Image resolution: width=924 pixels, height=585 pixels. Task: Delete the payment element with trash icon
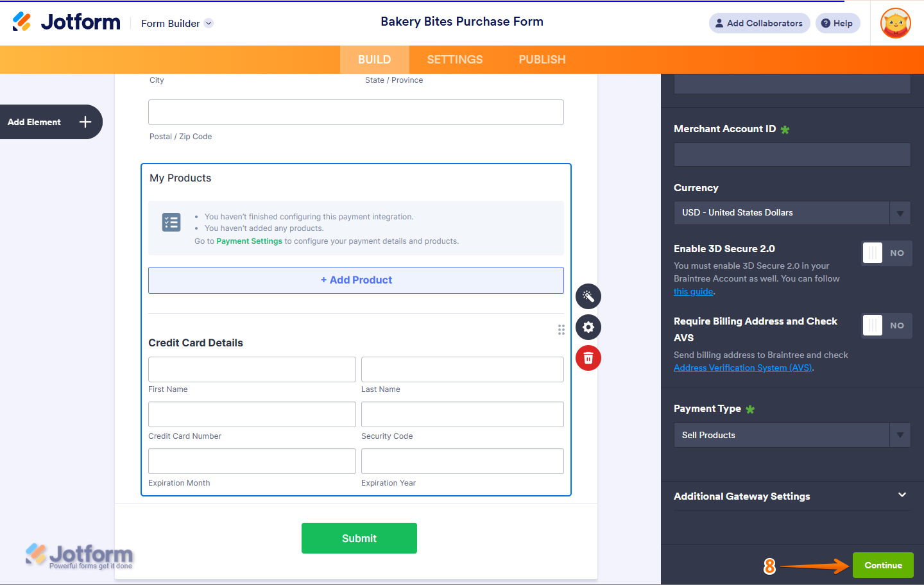tap(588, 358)
